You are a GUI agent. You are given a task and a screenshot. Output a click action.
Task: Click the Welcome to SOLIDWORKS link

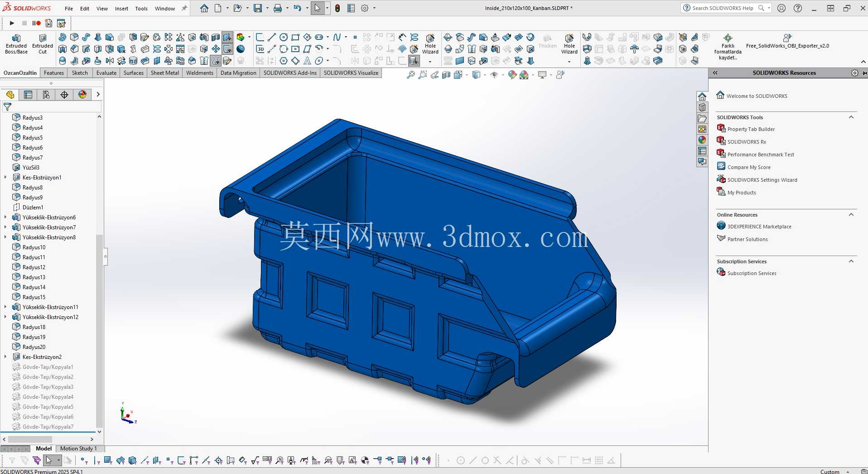[x=757, y=96]
